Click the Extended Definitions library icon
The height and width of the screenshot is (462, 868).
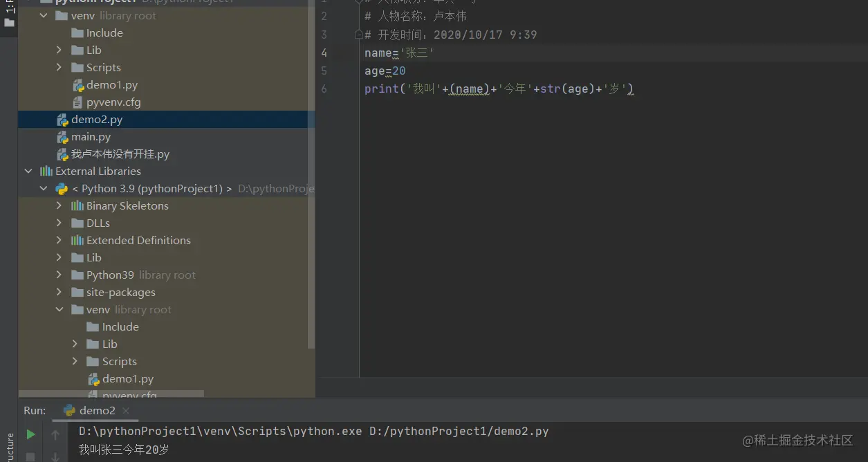coord(77,240)
